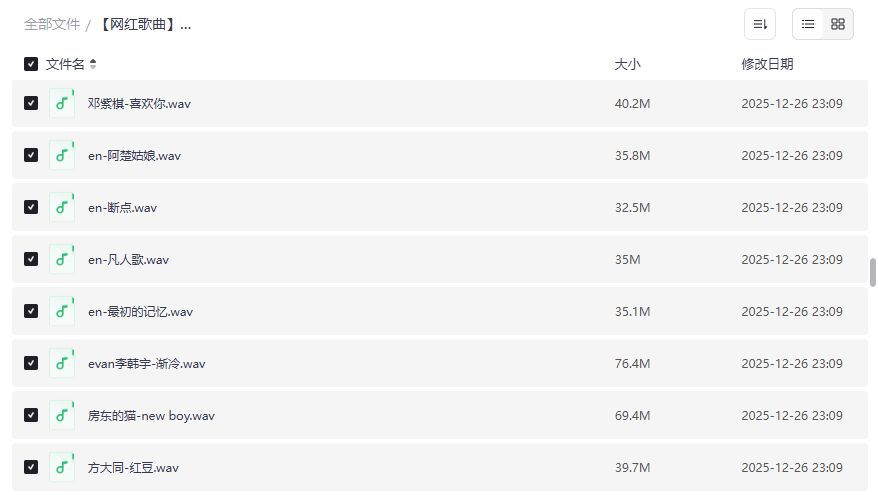This screenshot has height=495, width=878.
Task: Open the file 邓紫棋-喜欢你.wav
Action: click(x=139, y=103)
